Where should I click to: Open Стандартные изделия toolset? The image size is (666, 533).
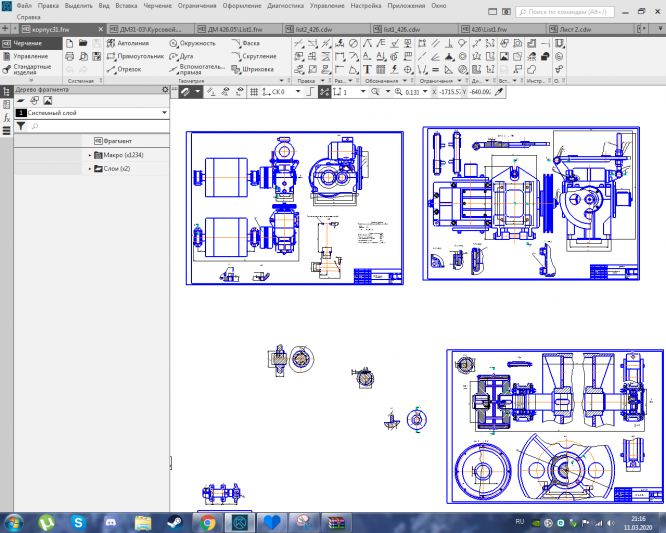[x=30, y=70]
